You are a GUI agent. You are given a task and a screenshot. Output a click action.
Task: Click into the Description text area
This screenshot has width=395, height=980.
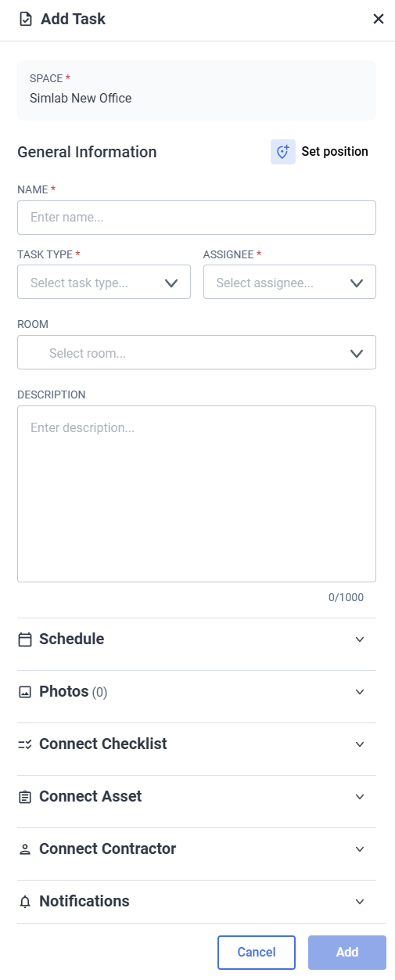coord(196,494)
